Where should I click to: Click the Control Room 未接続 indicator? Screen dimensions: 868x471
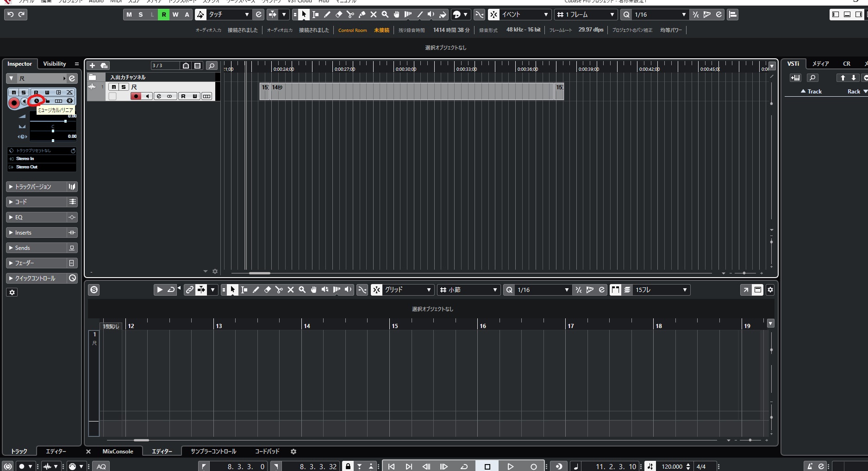[x=381, y=30]
